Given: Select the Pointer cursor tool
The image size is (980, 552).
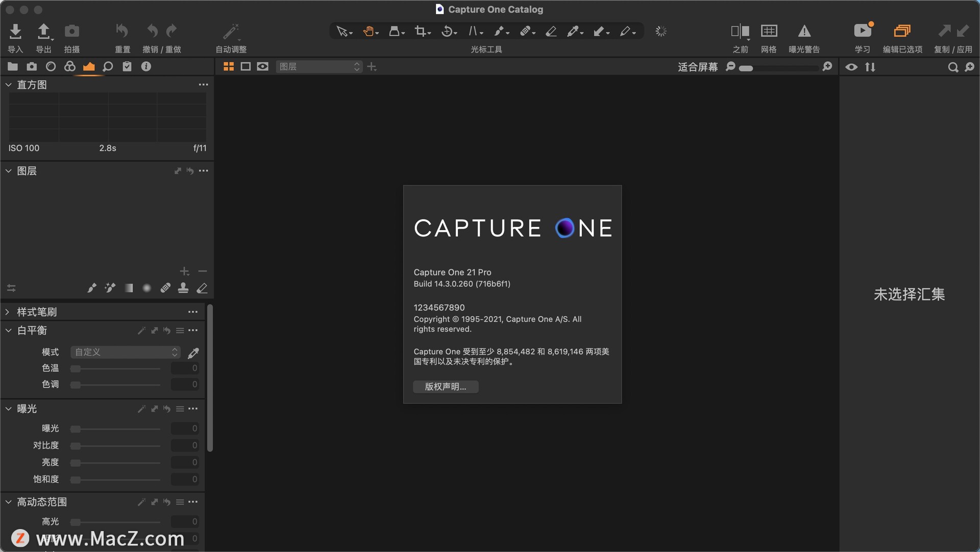Looking at the screenshot, I should coord(342,31).
